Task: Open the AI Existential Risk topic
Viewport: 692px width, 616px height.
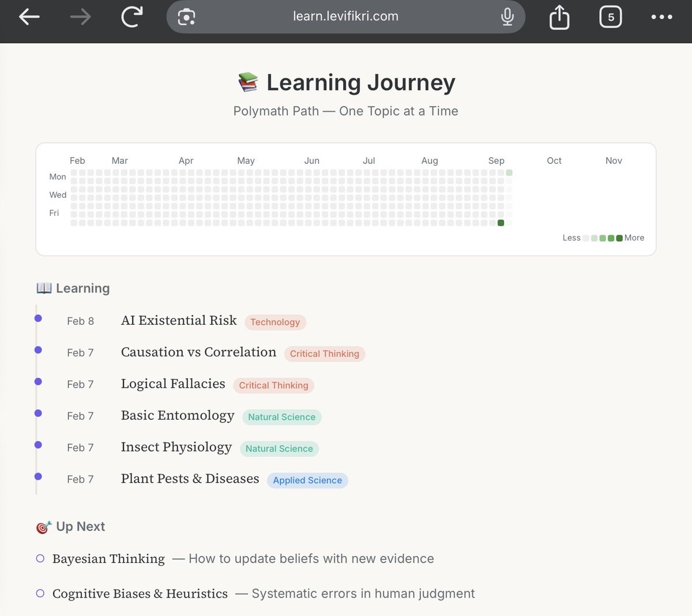Action: tap(179, 321)
